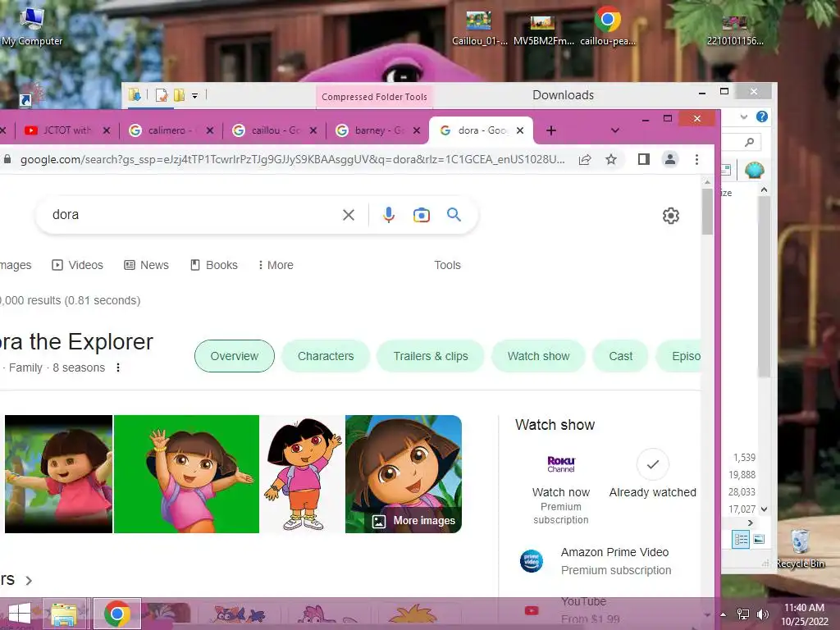Screen dimensions: 840x630
Task: Open 2210101156 desktop file icon
Action: (734, 30)
